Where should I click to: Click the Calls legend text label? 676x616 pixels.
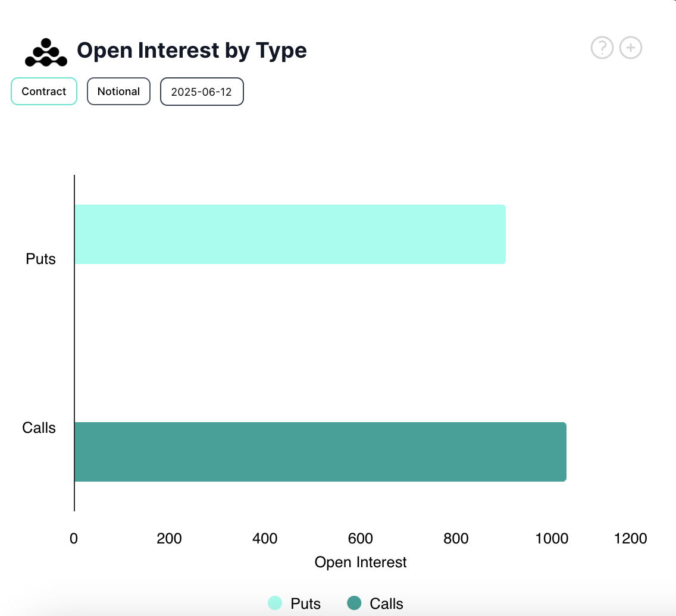(387, 603)
